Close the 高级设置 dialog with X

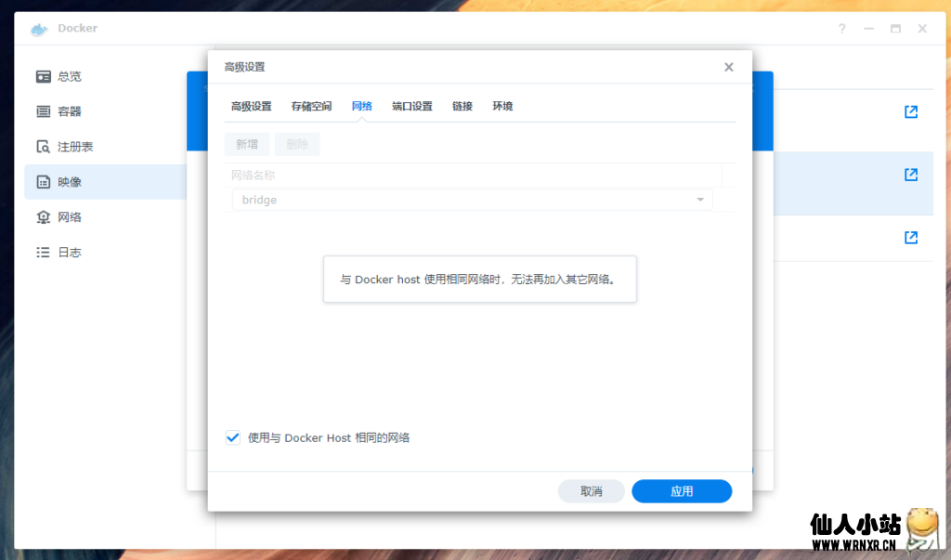729,67
